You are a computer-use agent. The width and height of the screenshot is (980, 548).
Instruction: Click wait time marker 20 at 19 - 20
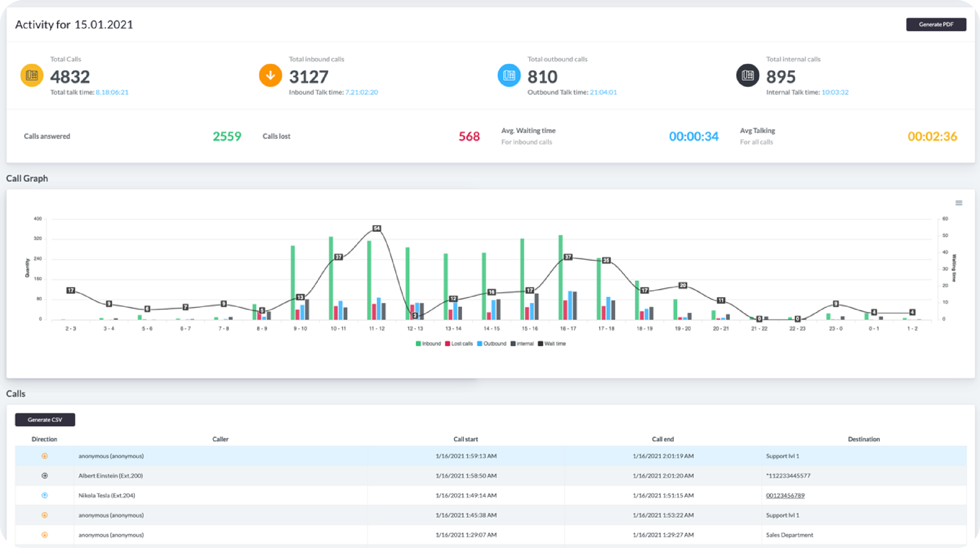click(x=683, y=285)
